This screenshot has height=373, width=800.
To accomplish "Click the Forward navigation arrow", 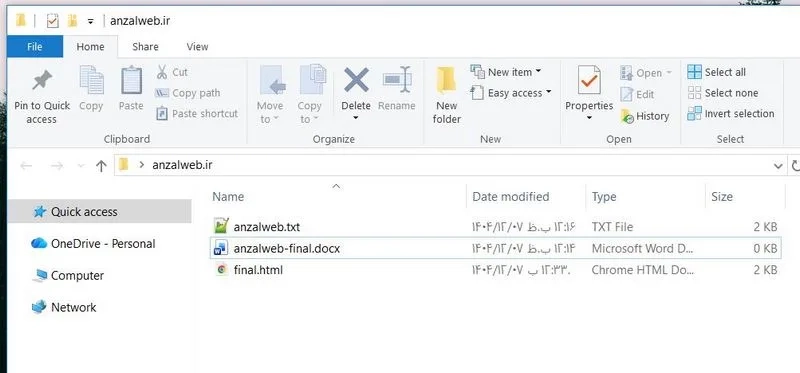I will click(x=57, y=166).
